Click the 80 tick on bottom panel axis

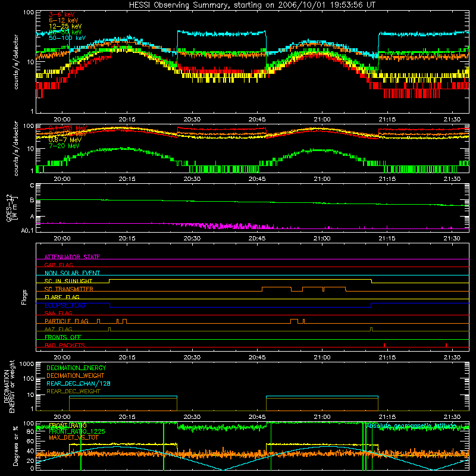(x=30, y=431)
